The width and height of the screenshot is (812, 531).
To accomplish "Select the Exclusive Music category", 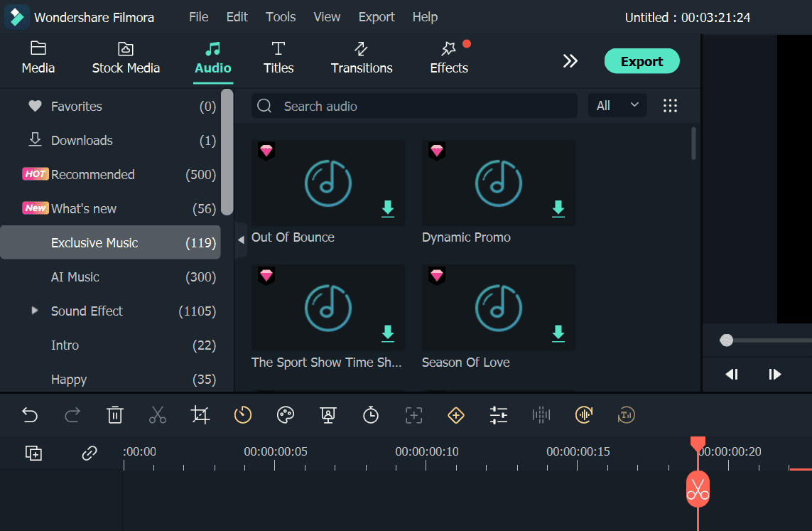I will tap(110, 242).
